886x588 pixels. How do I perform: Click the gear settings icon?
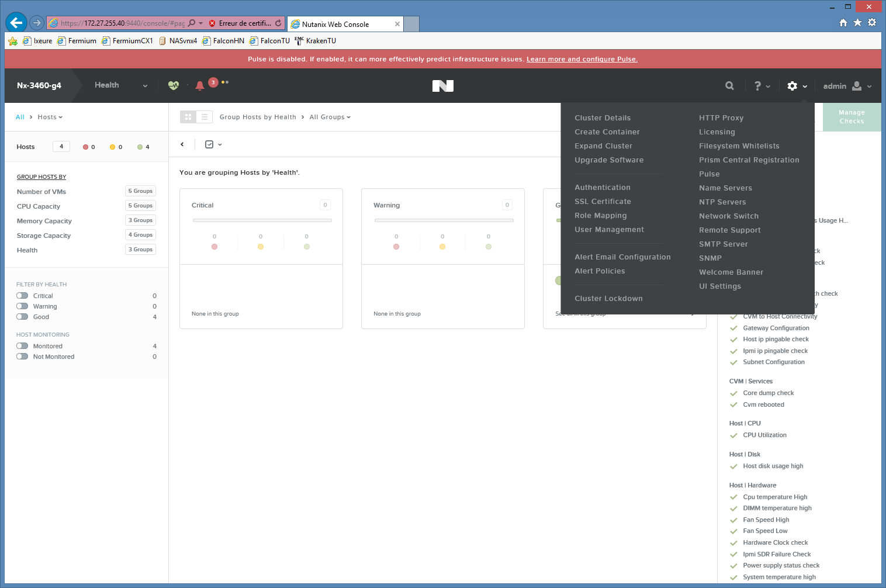(792, 86)
